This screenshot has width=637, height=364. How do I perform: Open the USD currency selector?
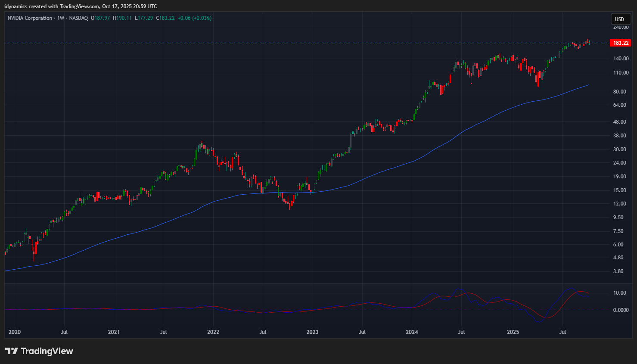click(x=619, y=19)
